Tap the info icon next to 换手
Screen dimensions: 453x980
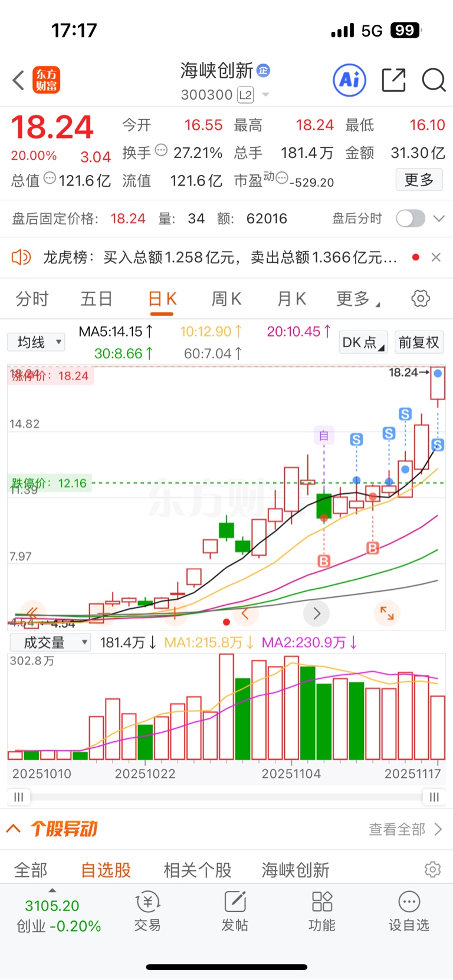(161, 150)
